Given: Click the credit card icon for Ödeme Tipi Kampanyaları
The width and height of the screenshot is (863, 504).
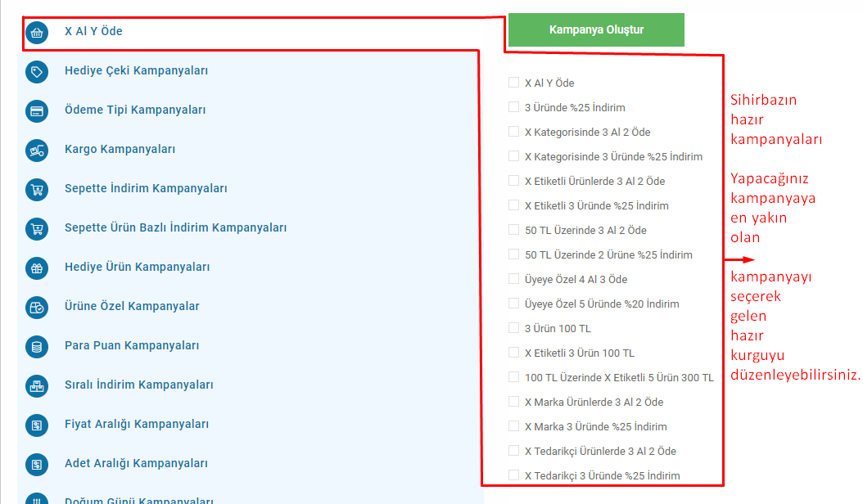Looking at the screenshot, I should pyautogui.click(x=37, y=111).
